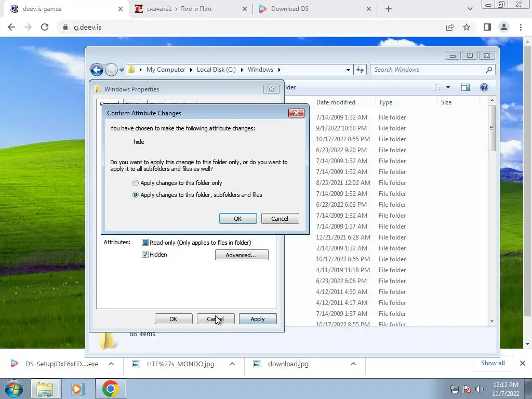Open Windows Media Player from taskbar
Screen dimensions: 532x399
pyautogui.click(x=77, y=389)
